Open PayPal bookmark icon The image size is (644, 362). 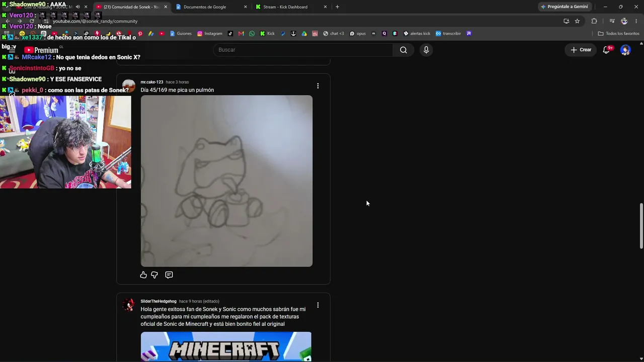pos(283,34)
